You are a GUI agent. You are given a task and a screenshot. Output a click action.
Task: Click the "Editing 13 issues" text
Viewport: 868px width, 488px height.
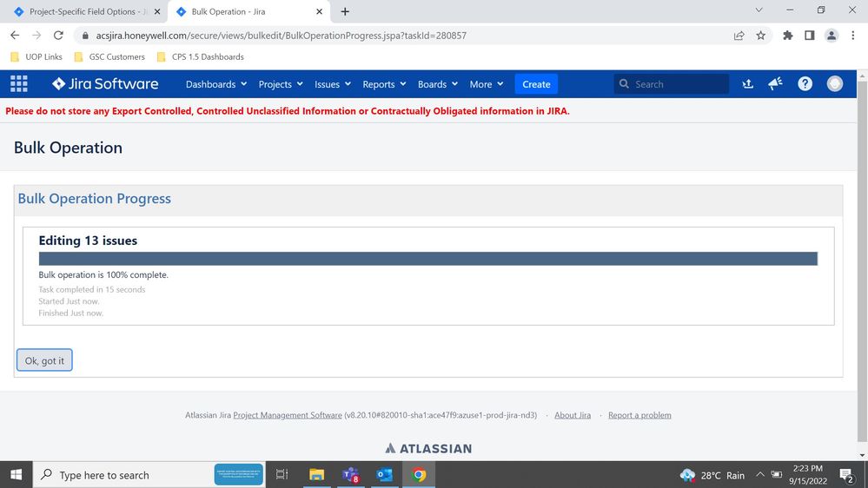tap(88, 241)
